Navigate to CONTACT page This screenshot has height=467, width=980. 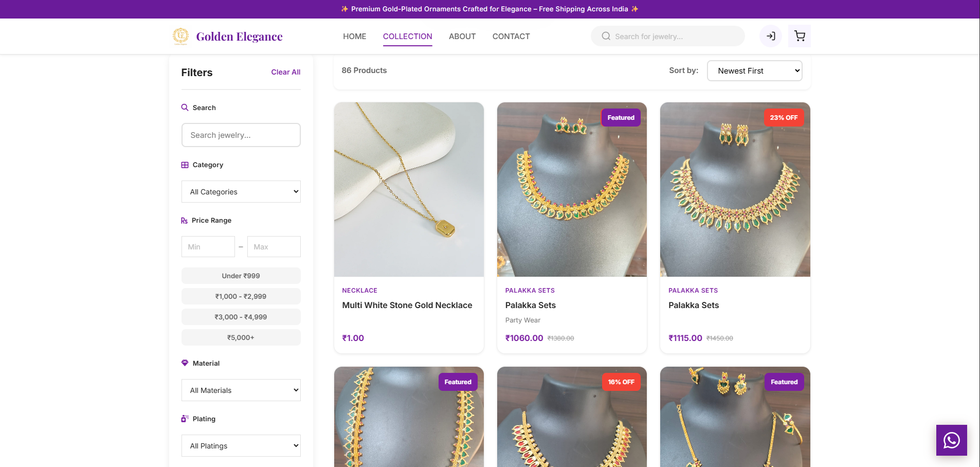click(x=511, y=37)
